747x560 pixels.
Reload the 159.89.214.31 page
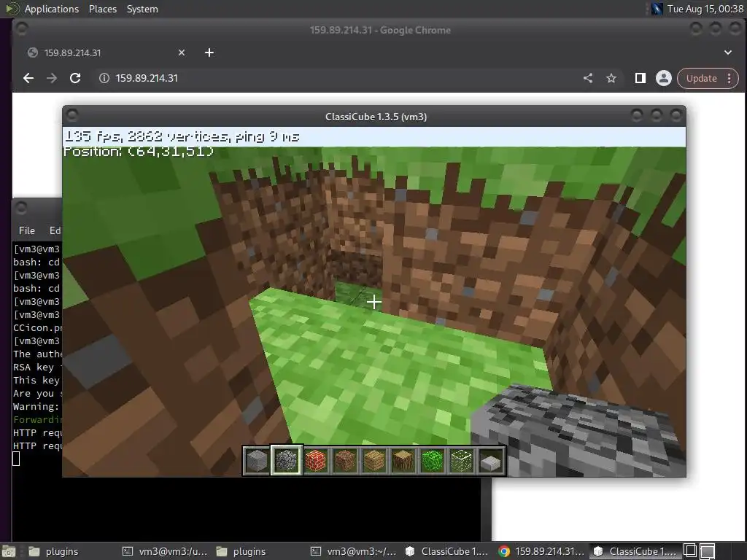(x=75, y=78)
